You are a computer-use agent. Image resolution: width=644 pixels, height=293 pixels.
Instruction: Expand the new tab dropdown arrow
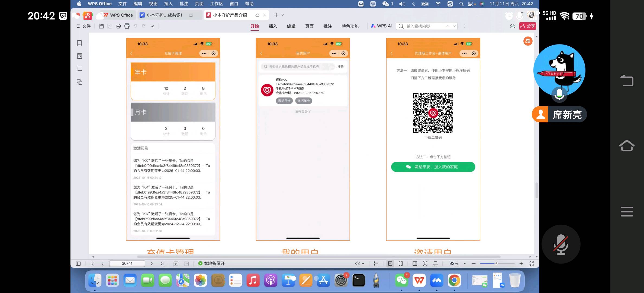coord(283,15)
